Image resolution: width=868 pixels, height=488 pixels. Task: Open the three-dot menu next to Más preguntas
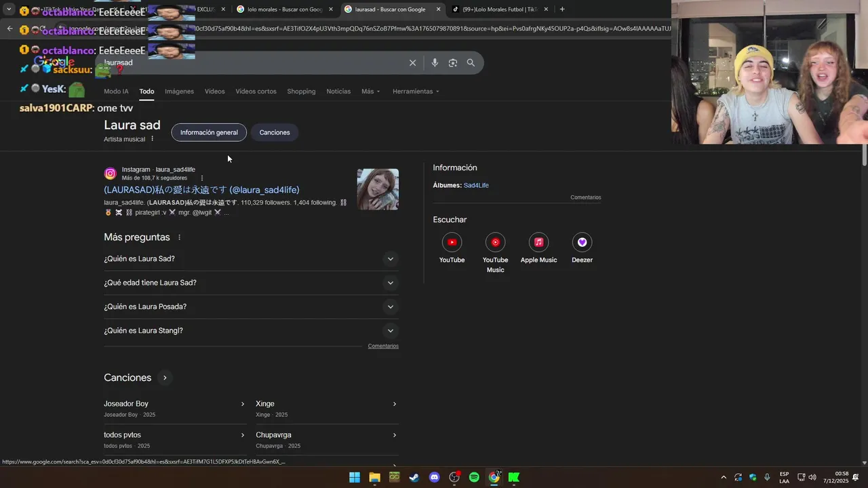tap(179, 237)
